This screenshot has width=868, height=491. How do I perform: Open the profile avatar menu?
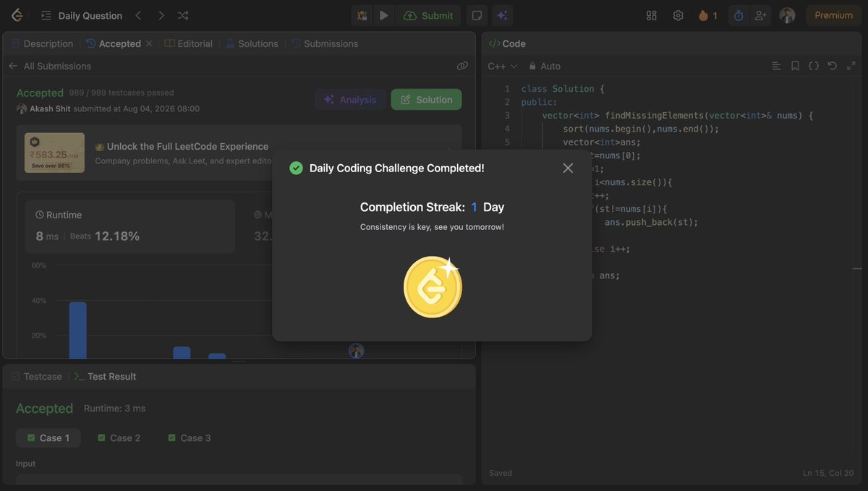pyautogui.click(x=787, y=15)
